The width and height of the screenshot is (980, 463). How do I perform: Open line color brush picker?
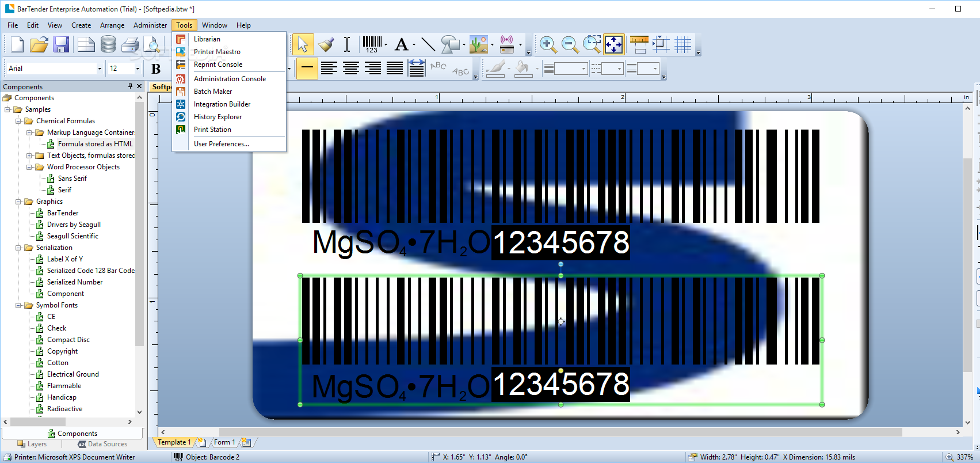pos(495,69)
